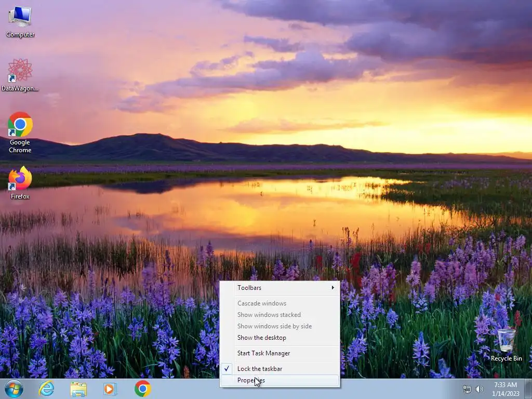
Task: Click the greyed-out Show windows side by side entry
Action: click(280, 326)
